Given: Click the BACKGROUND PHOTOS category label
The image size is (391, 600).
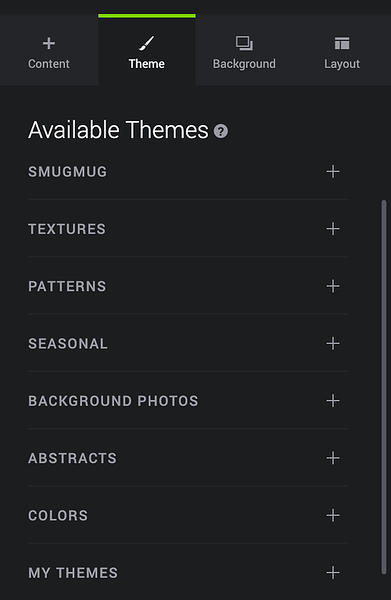Looking at the screenshot, I should coord(113,401).
